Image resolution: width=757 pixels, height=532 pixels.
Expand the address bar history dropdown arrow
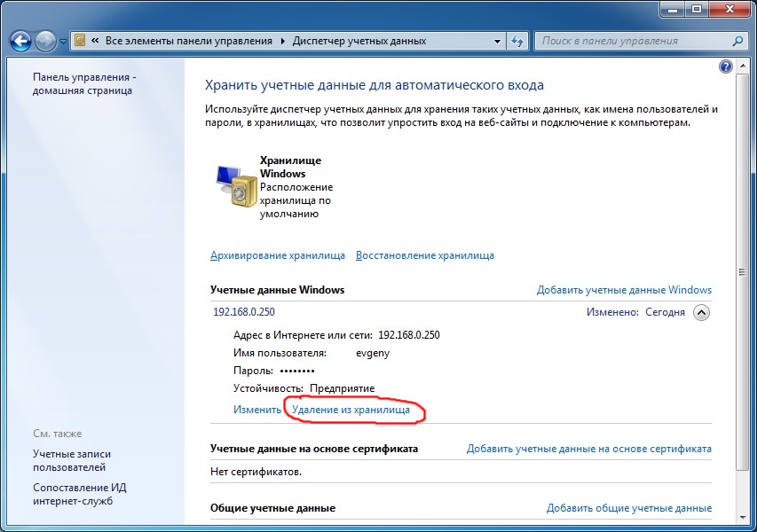(497, 42)
